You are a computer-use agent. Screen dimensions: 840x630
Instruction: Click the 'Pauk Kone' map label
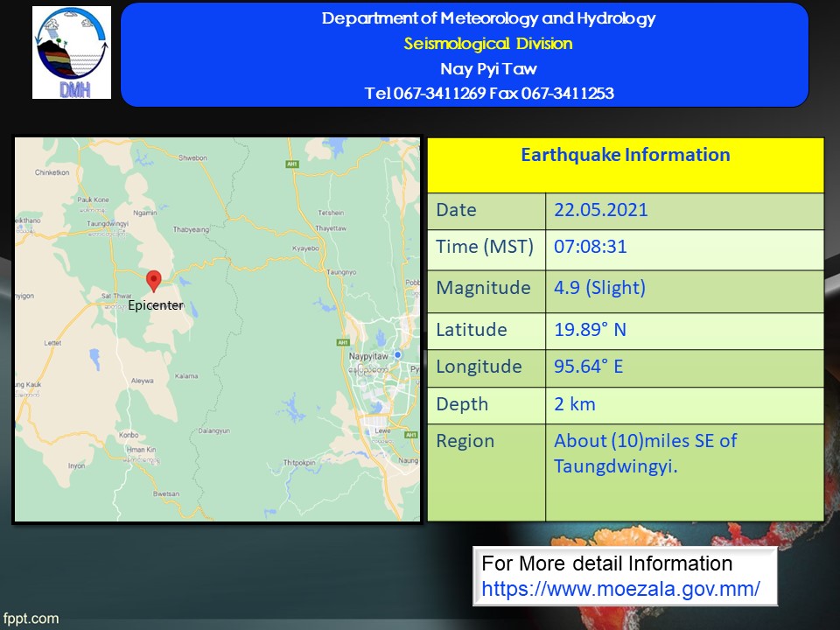point(94,199)
